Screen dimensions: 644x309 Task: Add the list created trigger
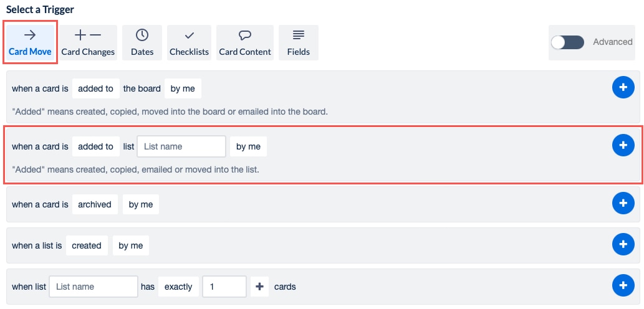(623, 244)
